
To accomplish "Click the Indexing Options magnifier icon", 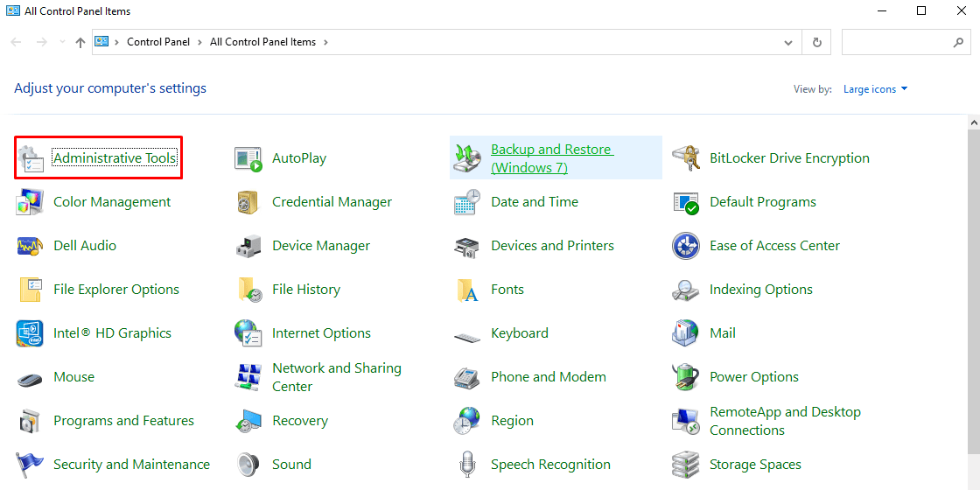I will [x=686, y=290].
